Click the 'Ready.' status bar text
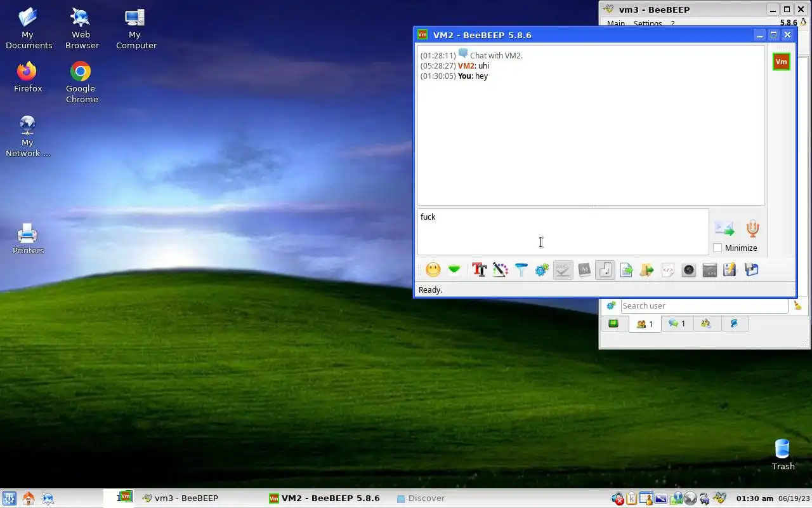Screen dimensions: 812x508 (x=430, y=290)
